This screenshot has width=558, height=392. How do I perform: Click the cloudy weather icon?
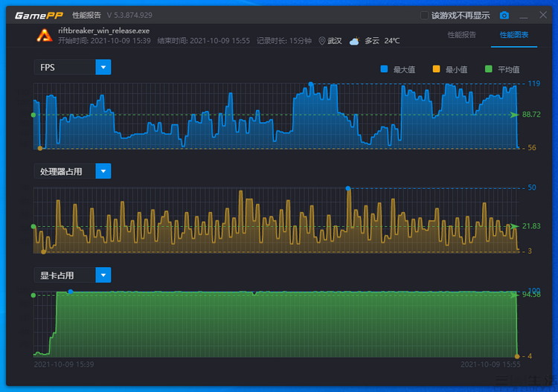354,41
